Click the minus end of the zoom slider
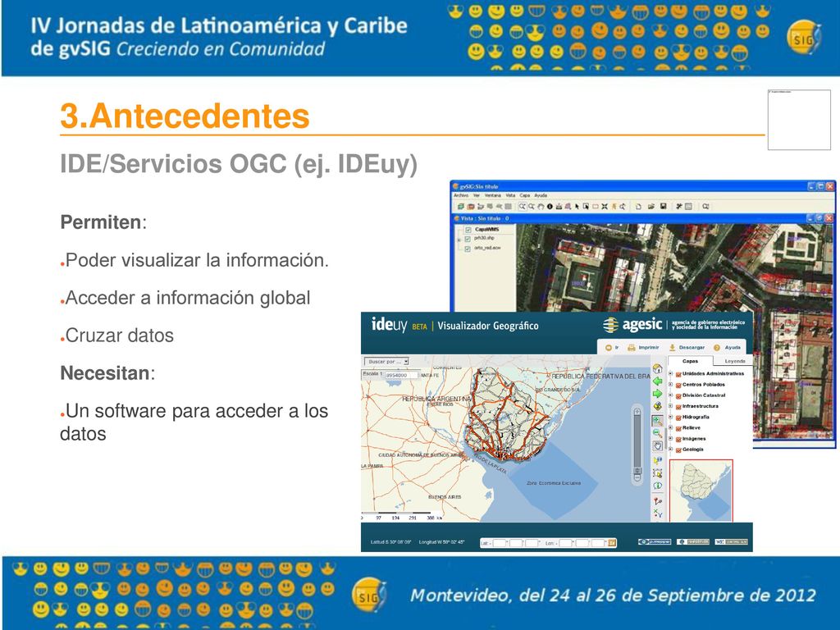Viewport: 840px width, 630px height. [x=637, y=477]
